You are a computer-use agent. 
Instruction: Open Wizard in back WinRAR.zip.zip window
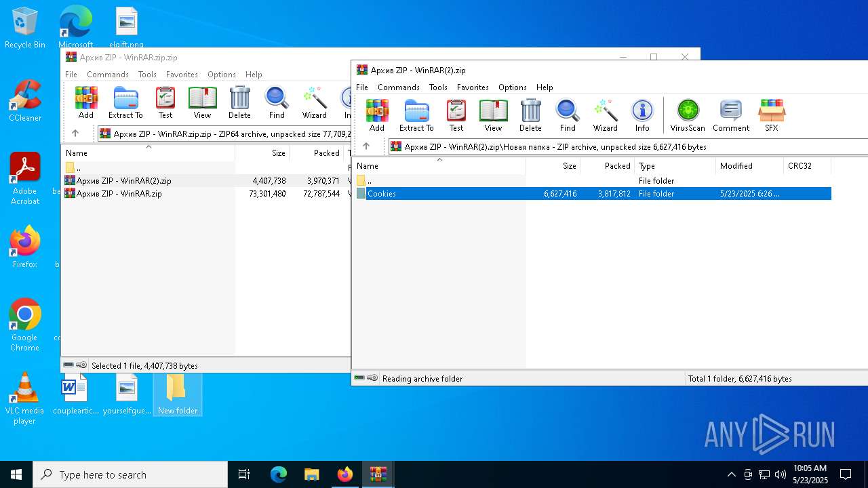(x=315, y=102)
